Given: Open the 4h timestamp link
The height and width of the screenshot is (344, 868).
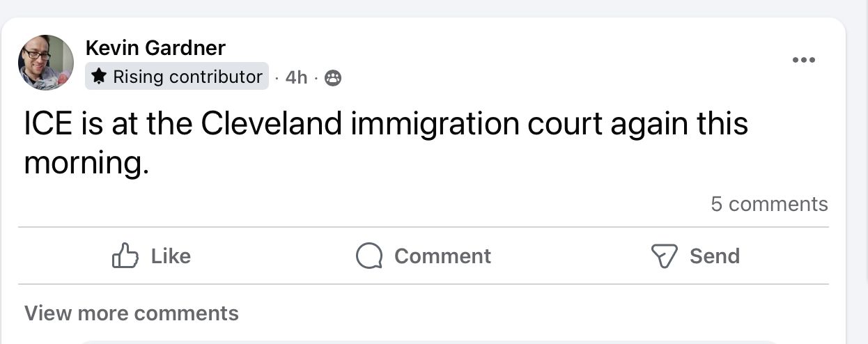Looking at the screenshot, I should [x=296, y=77].
